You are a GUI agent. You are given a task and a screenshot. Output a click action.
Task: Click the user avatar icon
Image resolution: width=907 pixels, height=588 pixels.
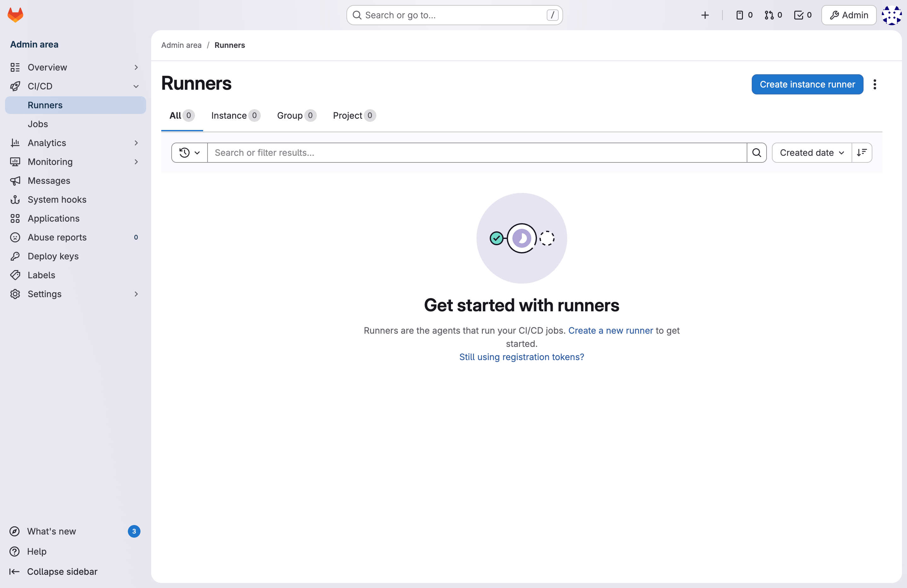(x=891, y=15)
